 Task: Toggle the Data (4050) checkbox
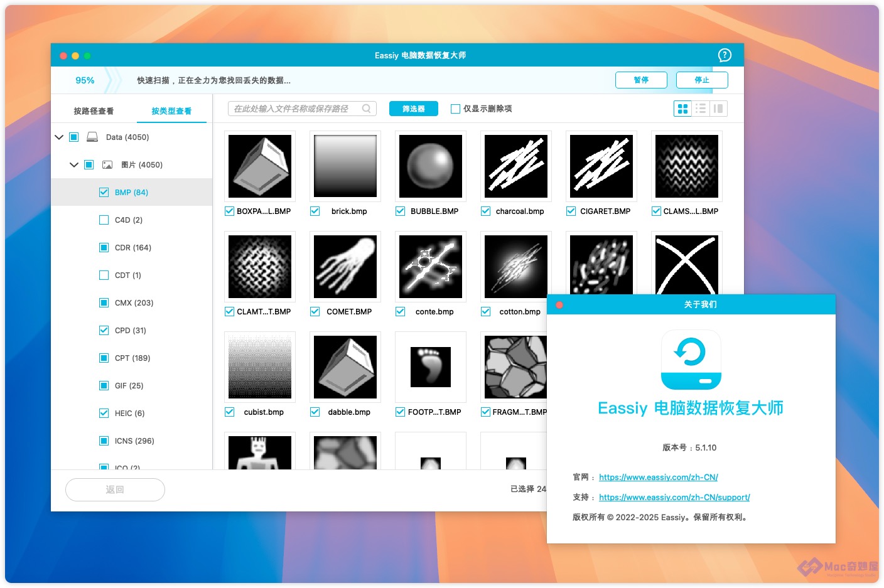[x=74, y=137]
